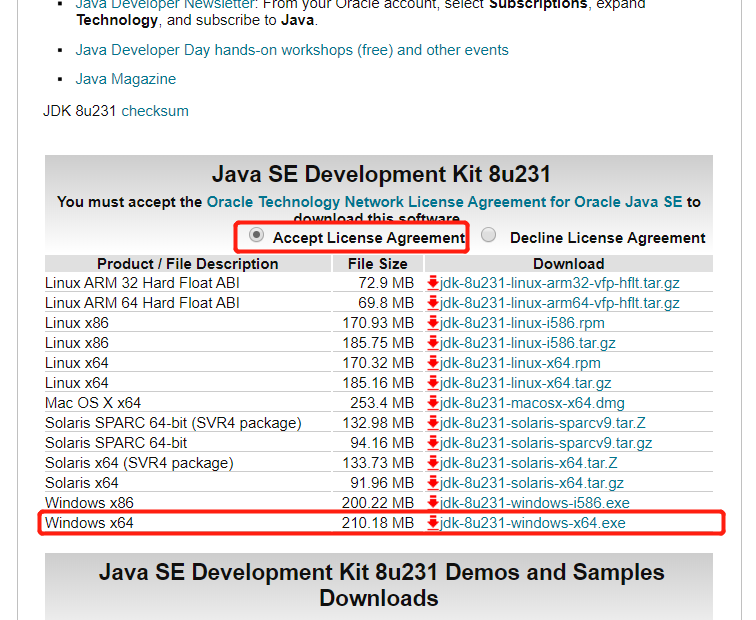
Task: Open Java Developer Day hands-on workshops link
Action: 292,50
